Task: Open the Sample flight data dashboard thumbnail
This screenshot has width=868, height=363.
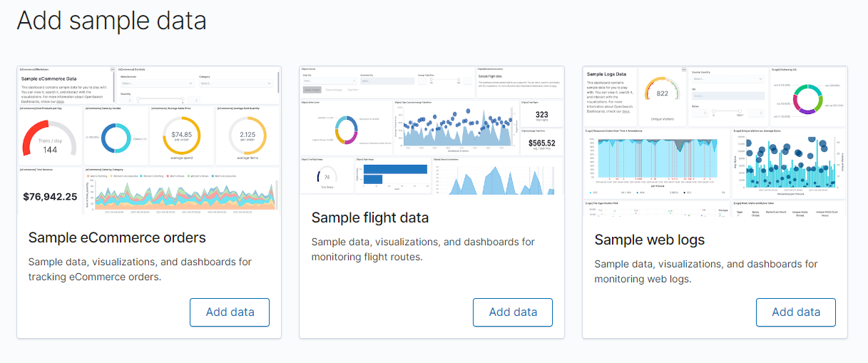Action: [x=432, y=131]
